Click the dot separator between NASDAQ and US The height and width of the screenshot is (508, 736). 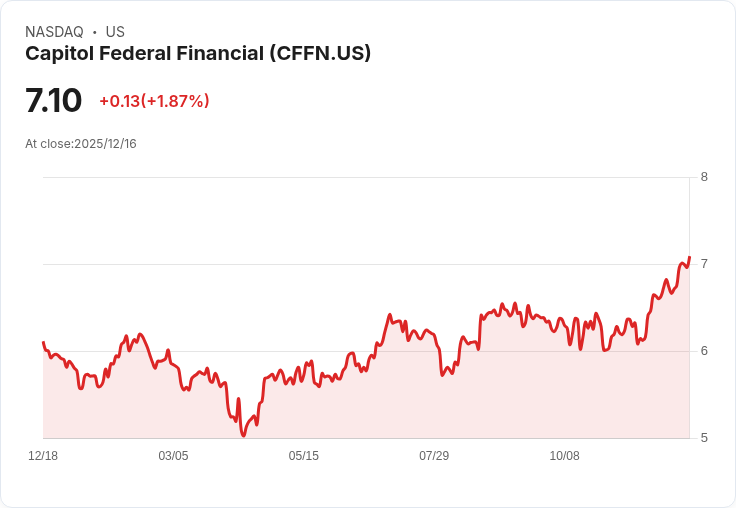pyautogui.click(x=95, y=32)
